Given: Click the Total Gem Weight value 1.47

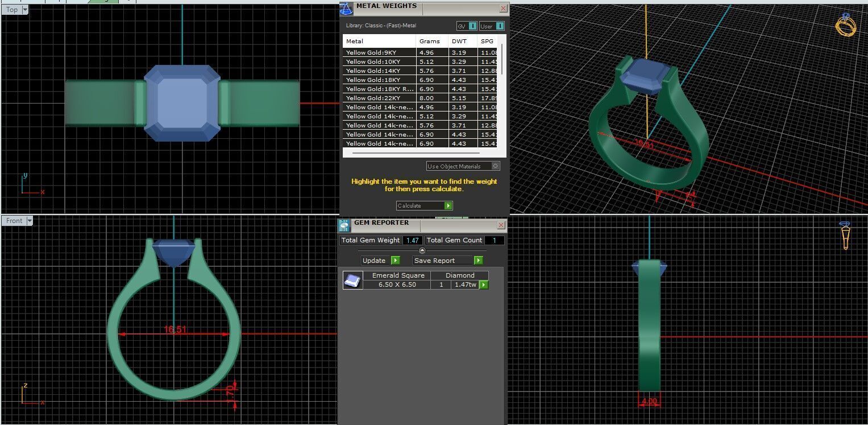Looking at the screenshot, I should (x=413, y=240).
